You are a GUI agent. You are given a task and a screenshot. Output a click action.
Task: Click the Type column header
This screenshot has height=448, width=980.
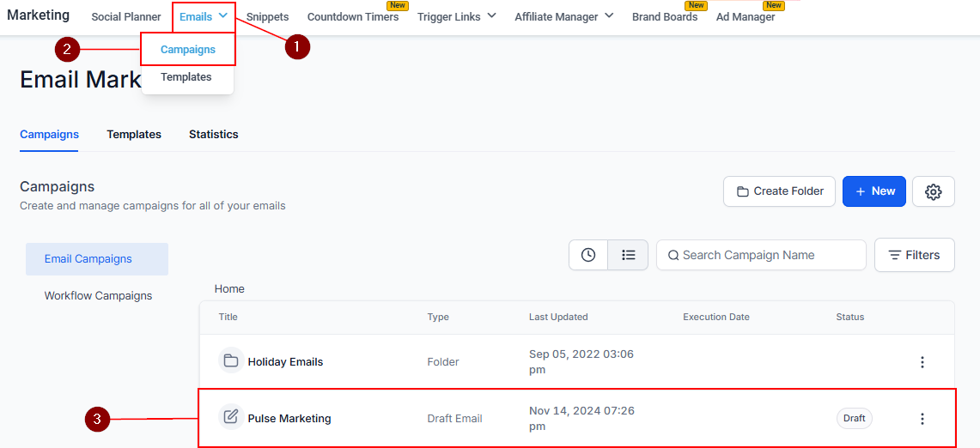tap(438, 317)
